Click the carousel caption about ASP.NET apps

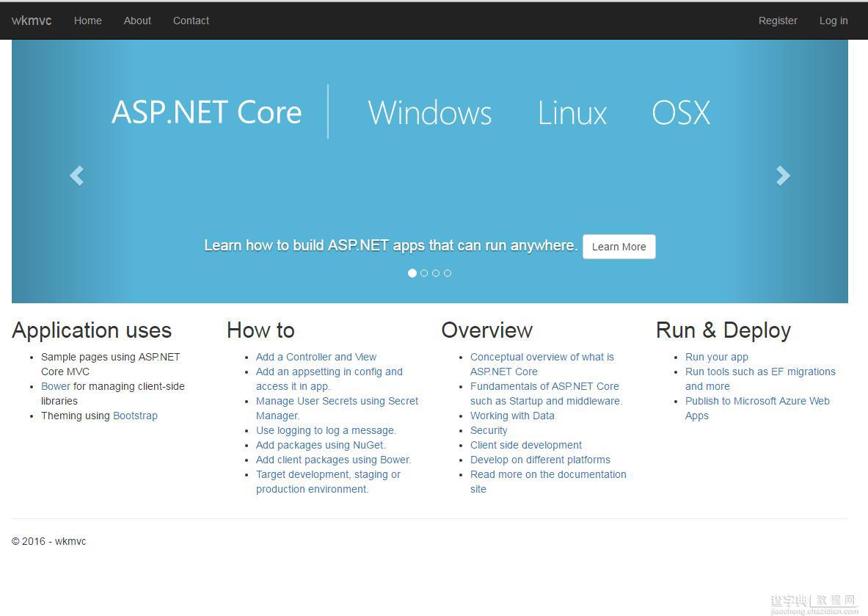(391, 245)
